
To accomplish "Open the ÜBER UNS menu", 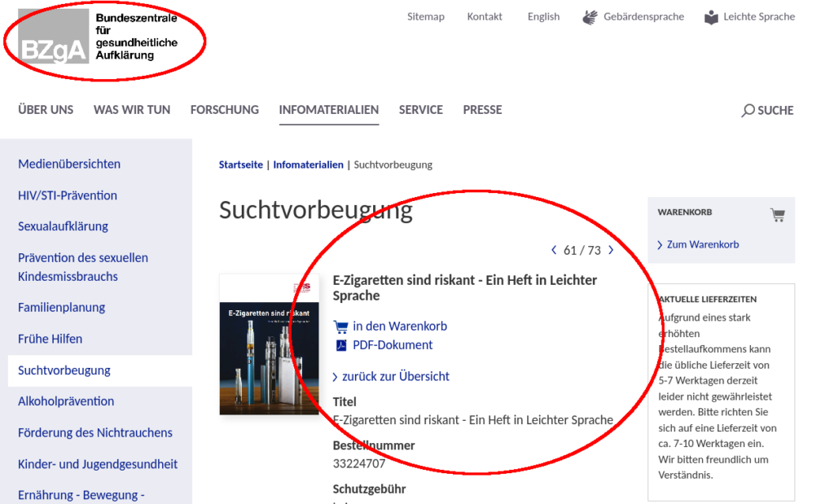I will [46, 110].
